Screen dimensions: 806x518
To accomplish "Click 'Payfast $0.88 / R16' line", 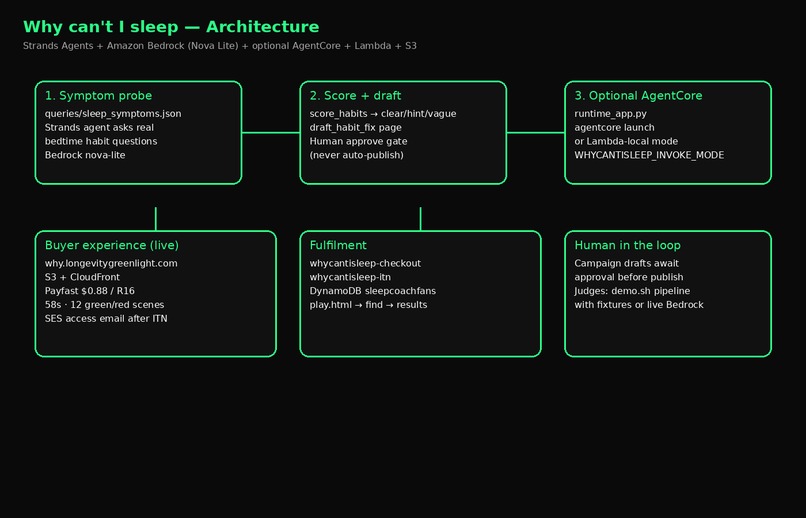I will pyautogui.click(x=89, y=291).
